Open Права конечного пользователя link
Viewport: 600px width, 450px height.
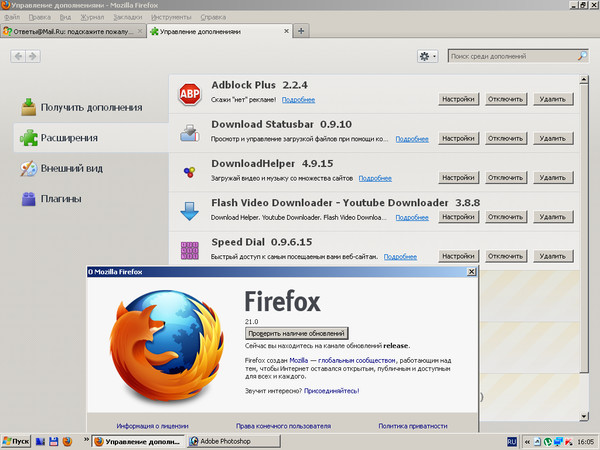click(283, 426)
